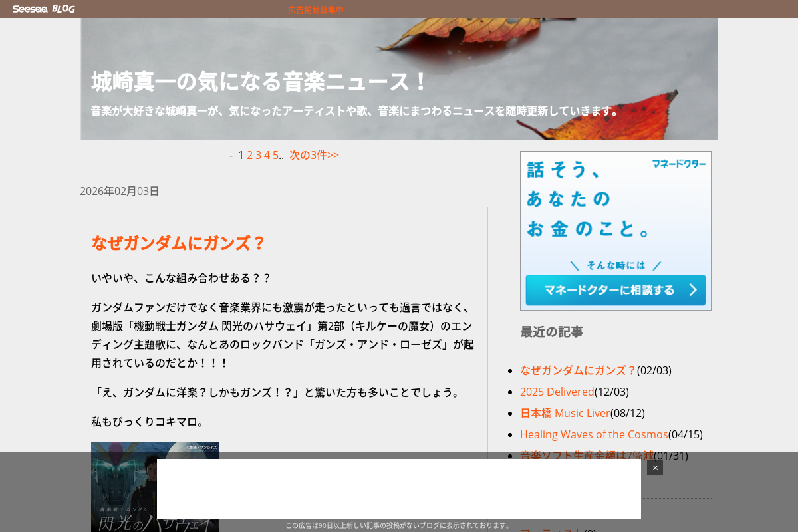The width and height of the screenshot is (798, 532).
Task: Open the article title なぜガンダムにガンズ？
Action: pyautogui.click(x=179, y=243)
